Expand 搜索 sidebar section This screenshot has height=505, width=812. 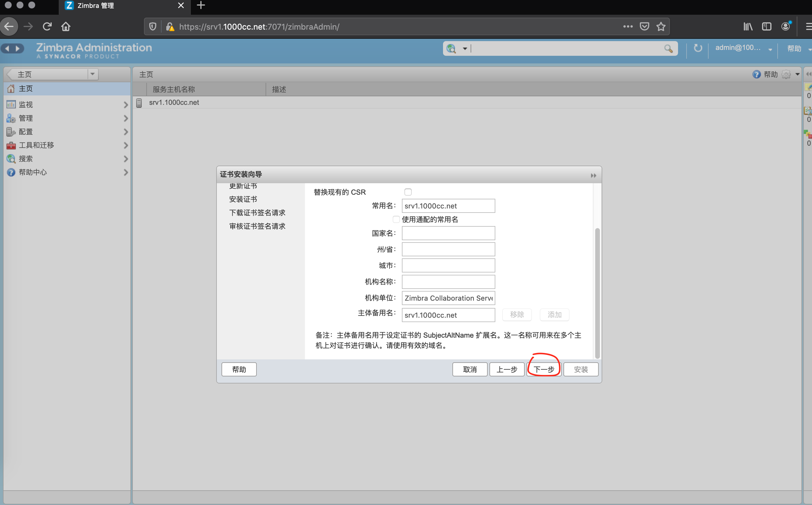click(126, 159)
